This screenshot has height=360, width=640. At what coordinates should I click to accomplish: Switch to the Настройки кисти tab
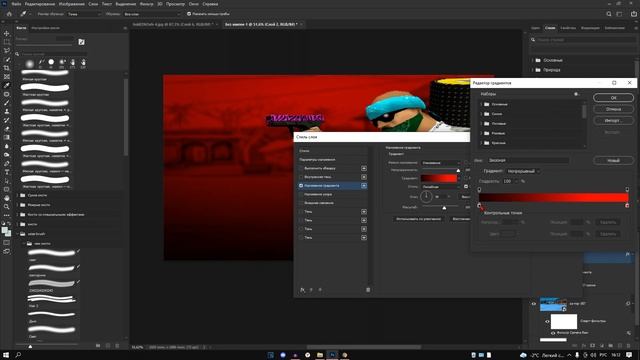click(x=45, y=28)
